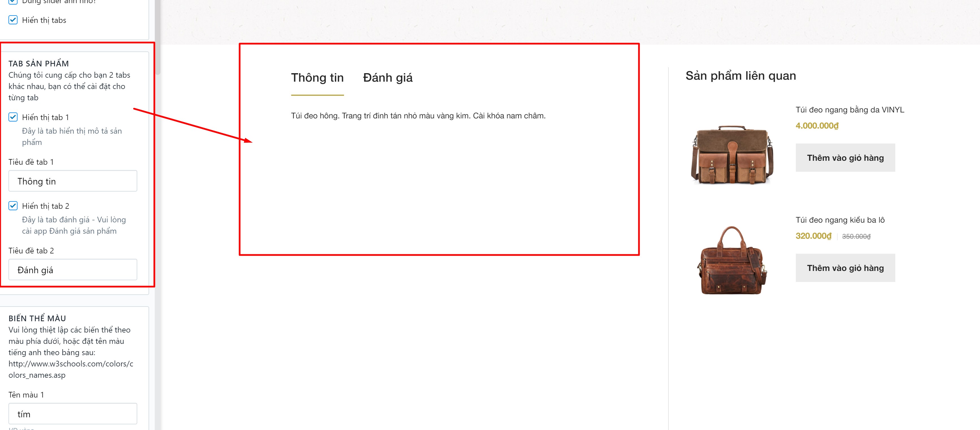The height and width of the screenshot is (430, 980).
Task: Click the Tiêu đề tab 1 input field
Action: pyautogui.click(x=73, y=181)
